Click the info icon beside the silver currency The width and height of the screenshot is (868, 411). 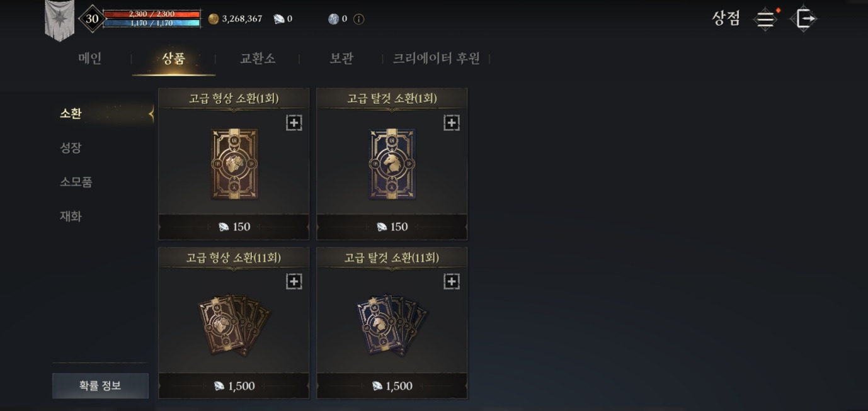(x=358, y=19)
